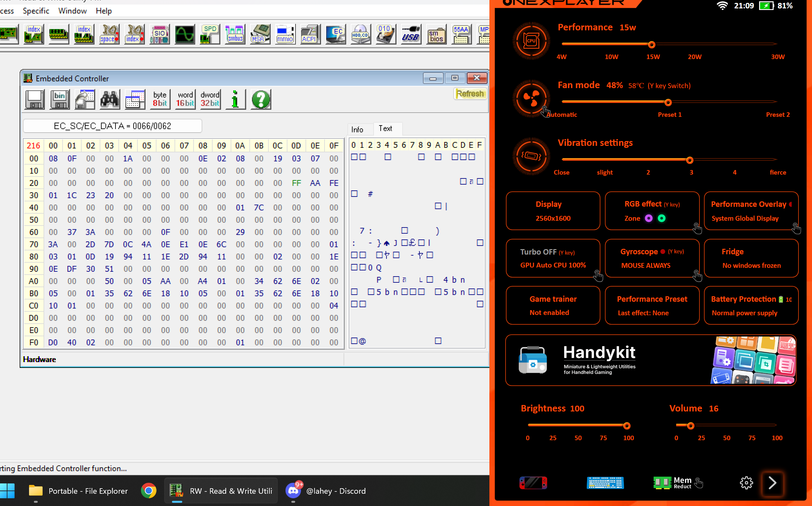
Task: Click the table layout icon in Embedded Controller
Action: click(x=135, y=99)
